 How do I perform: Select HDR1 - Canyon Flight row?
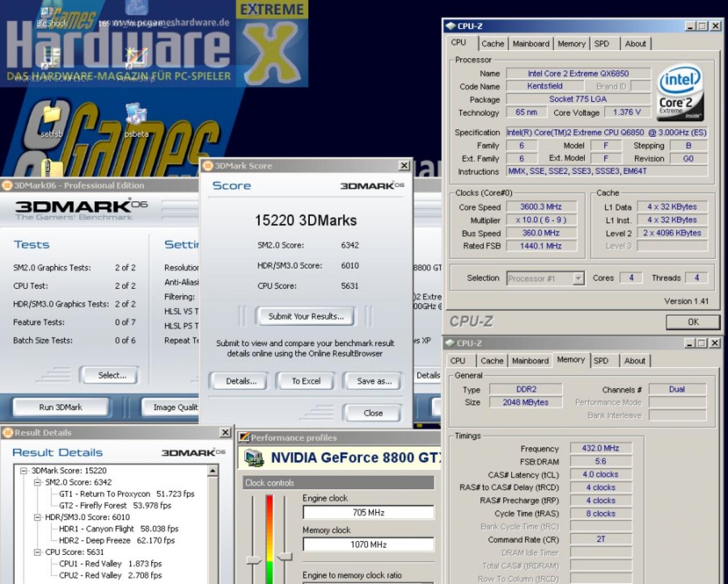point(119,529)
